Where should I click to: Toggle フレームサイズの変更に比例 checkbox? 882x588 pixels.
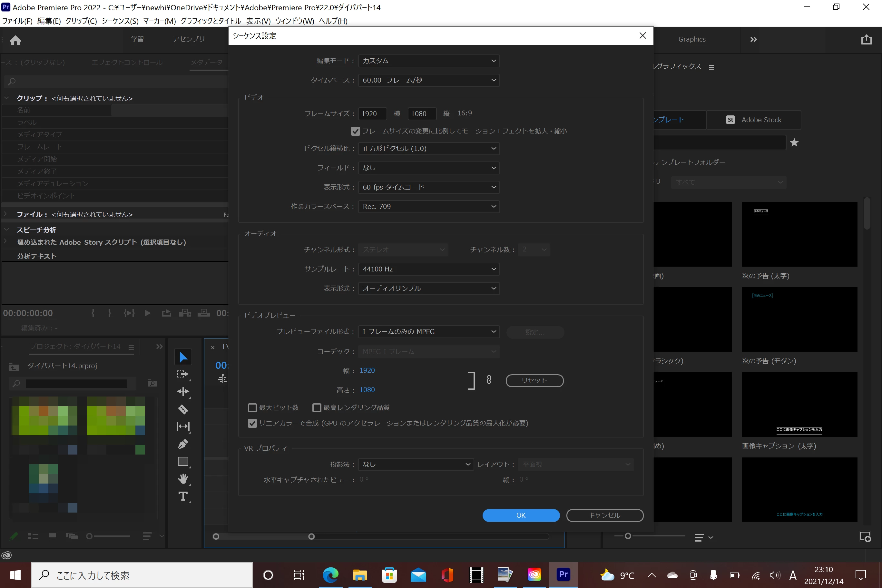[x=355, y=131]
